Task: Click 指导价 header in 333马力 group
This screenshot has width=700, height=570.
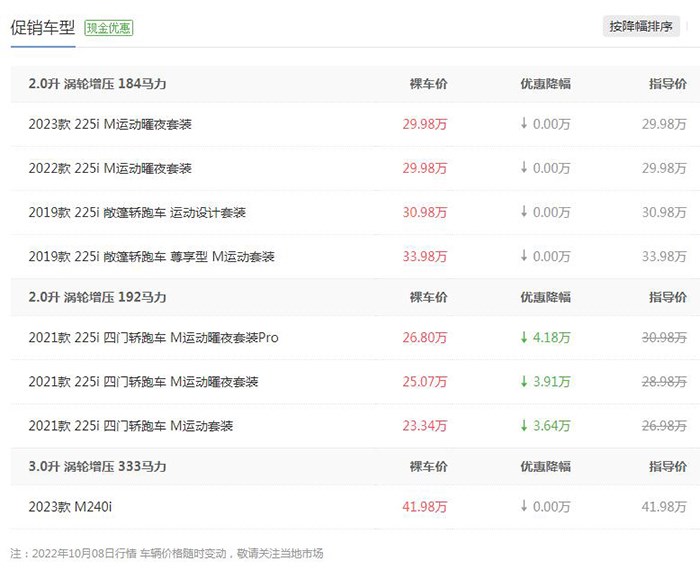Action: (x=668, y=466)
